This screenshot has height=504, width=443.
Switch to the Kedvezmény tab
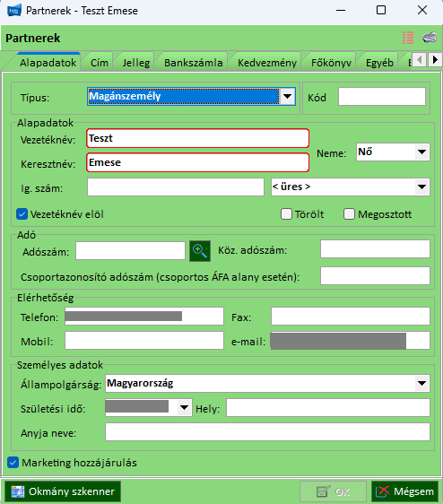tap(267, 63)
